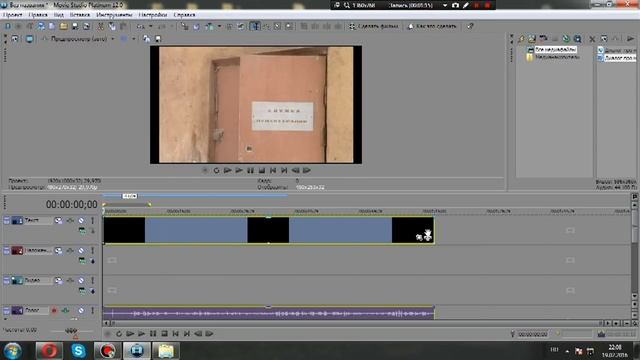
Task: Mute the Видео track
Action: point(81,280)
